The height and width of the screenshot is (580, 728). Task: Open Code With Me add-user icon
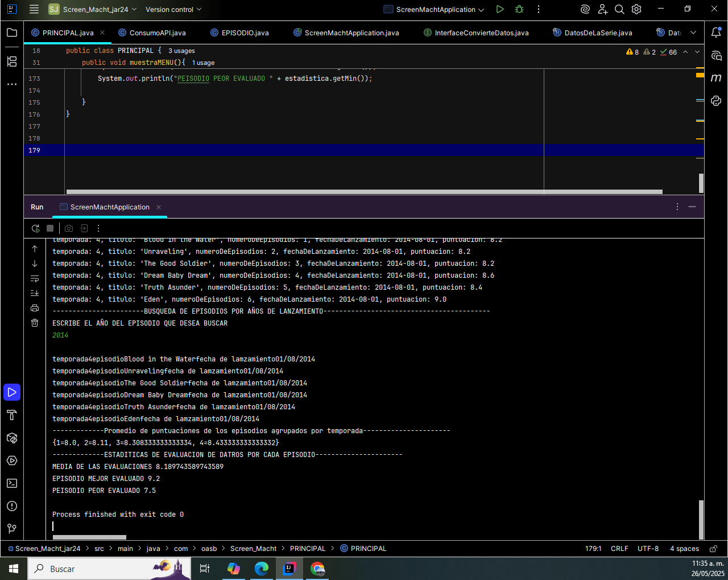(x=603, y=9)
